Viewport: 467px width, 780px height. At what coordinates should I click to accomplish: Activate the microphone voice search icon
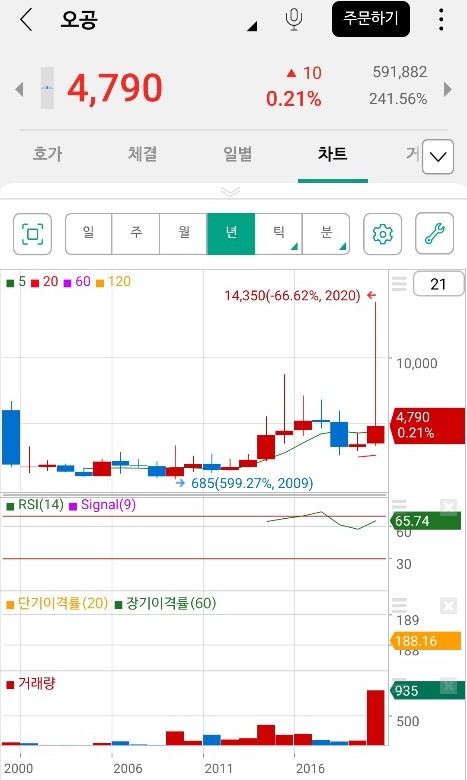(x=293, y=19)
